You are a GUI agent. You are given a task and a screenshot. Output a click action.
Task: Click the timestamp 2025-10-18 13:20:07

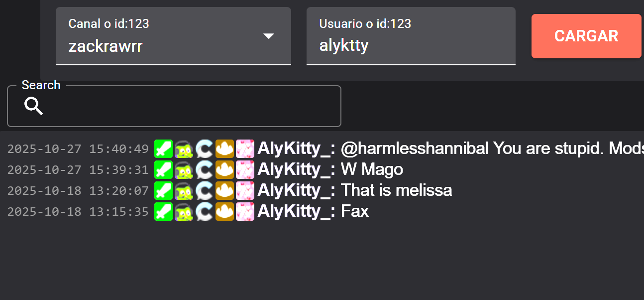[78, 190]
